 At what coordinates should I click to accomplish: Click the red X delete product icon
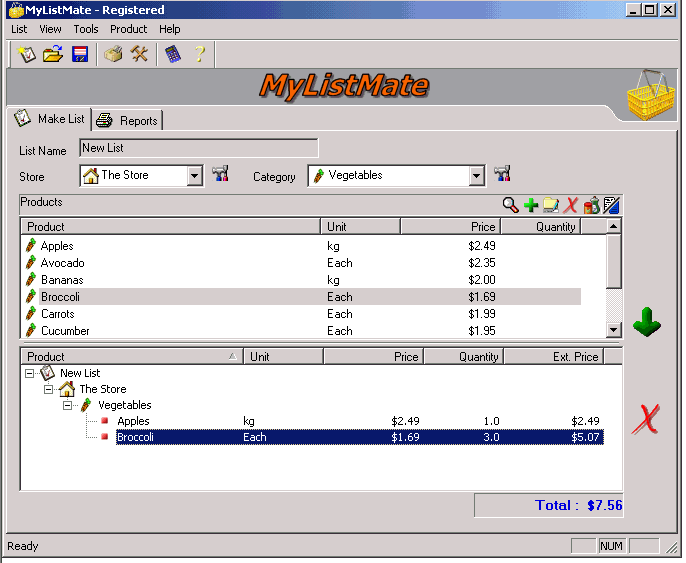point(570,205)
